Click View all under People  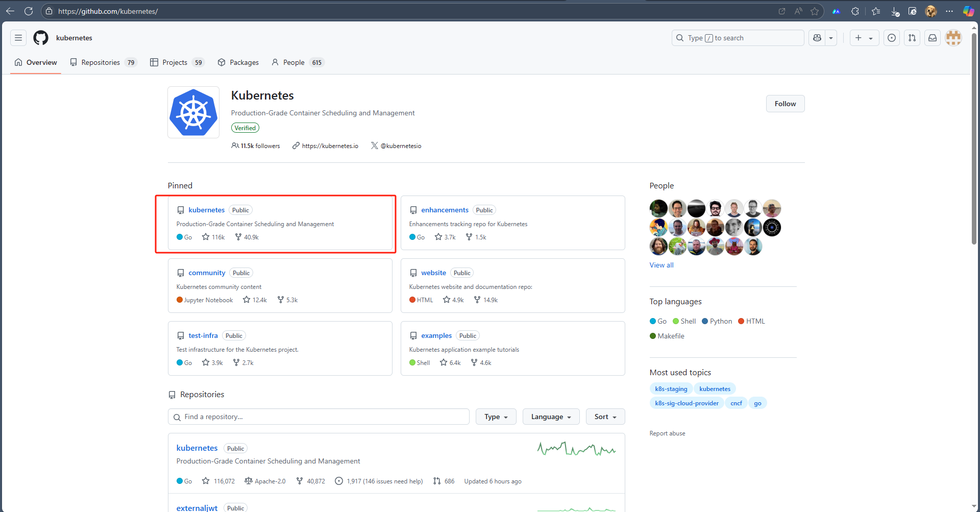coord(661,265)
